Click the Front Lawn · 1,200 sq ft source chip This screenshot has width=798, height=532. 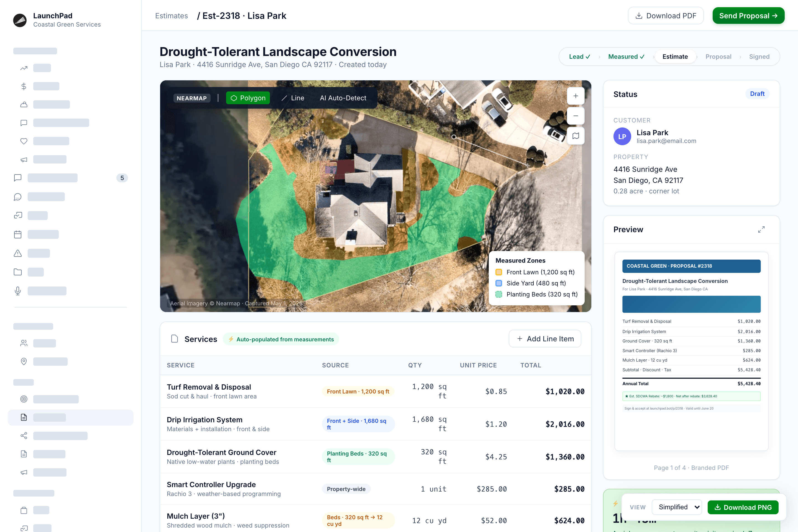coord(358,392)
